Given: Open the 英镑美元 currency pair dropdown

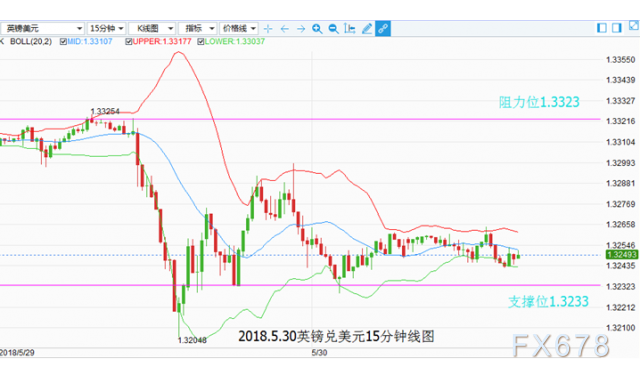Looking at the screenshot, I should click(x=42, y=29).
